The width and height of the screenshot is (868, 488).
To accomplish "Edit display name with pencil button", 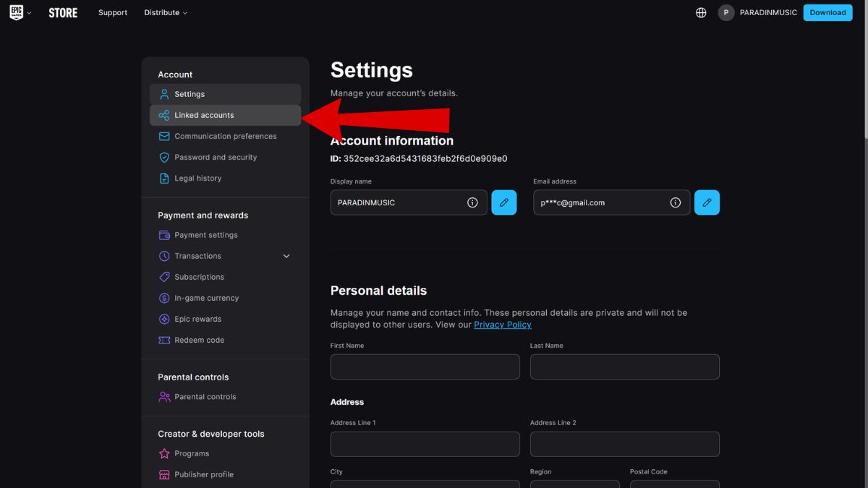I will (504, 202).
